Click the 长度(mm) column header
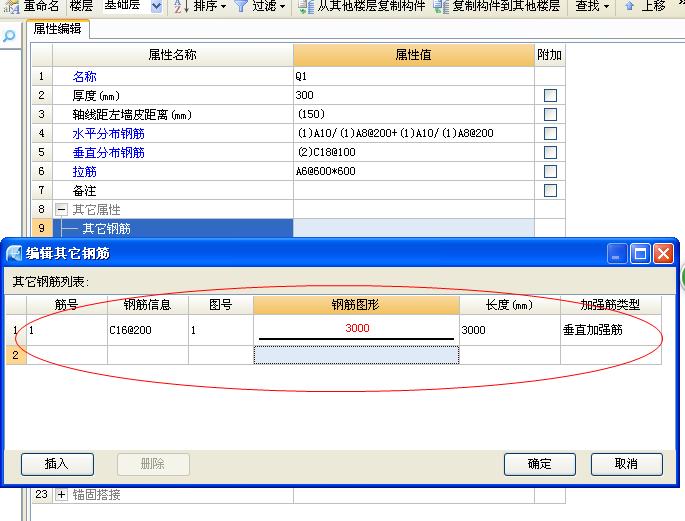This screenshot has height=521, width=685. point(510,305)
